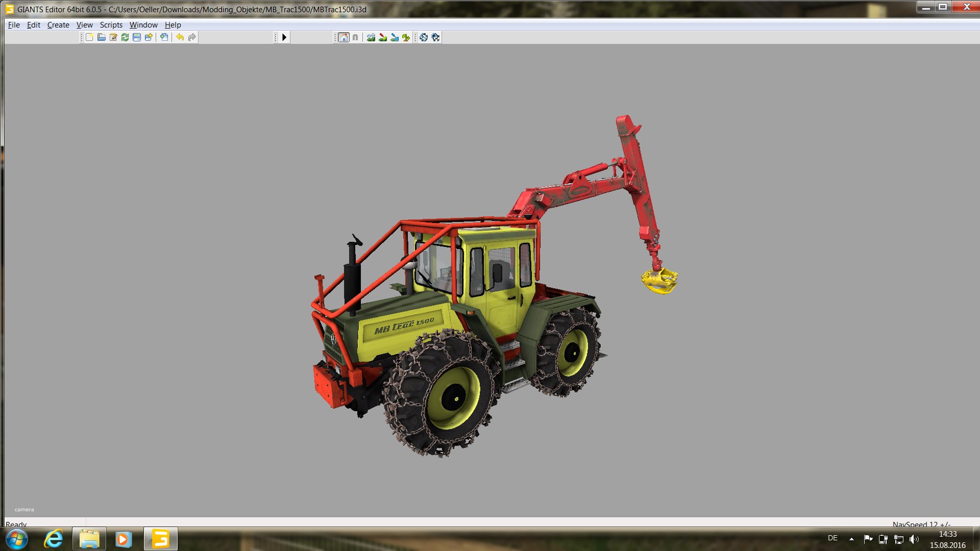Show hidden system tray icons arrow

tap(851, 539)
